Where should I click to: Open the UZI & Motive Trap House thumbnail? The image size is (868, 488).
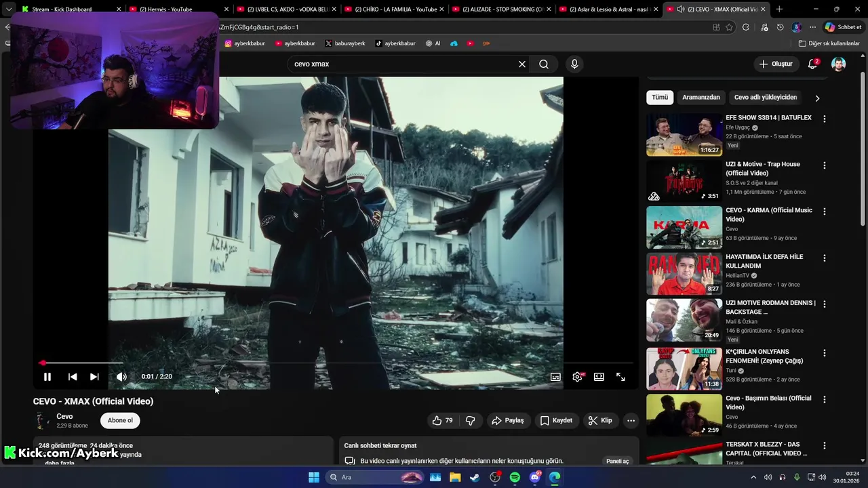pyautogui.click(x=684, y=181)
